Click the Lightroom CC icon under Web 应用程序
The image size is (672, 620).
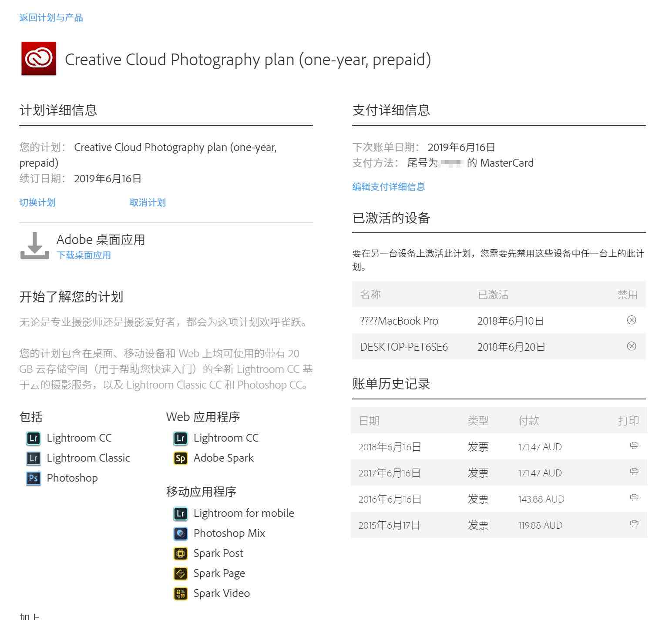tap(180, 438)
